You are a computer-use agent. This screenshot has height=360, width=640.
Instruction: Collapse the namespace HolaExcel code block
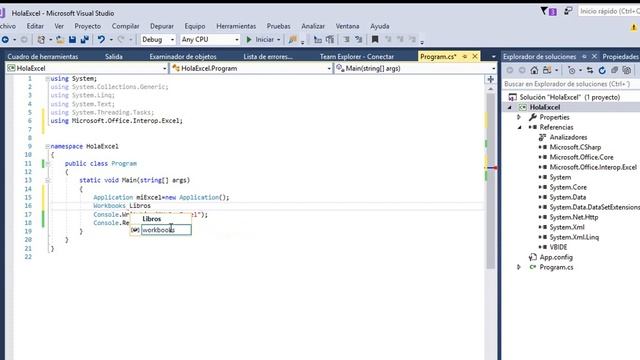pyautogui.click(x=47, y=146)
